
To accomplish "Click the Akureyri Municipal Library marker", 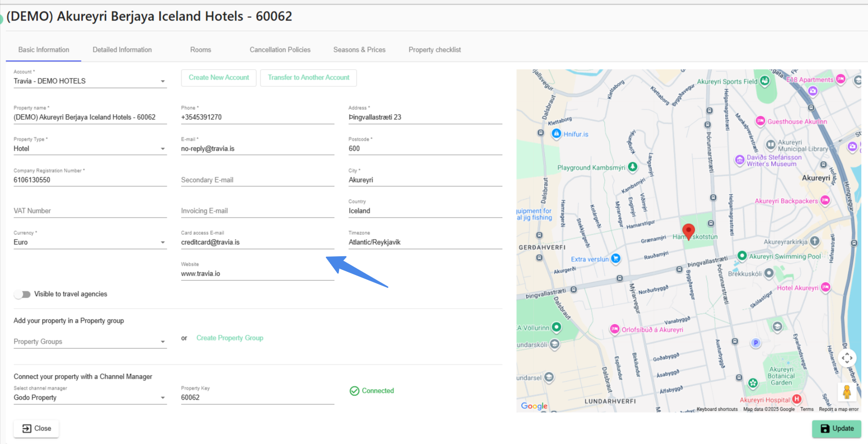I will (771, 145).
